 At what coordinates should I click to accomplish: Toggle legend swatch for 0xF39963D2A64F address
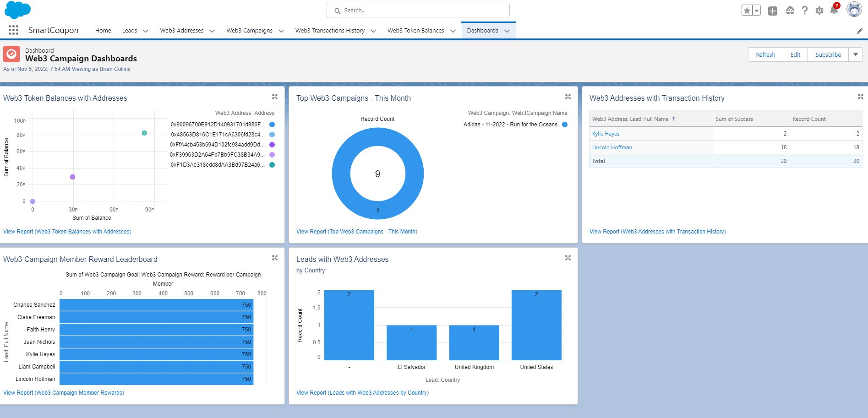(x=272, y=155)
